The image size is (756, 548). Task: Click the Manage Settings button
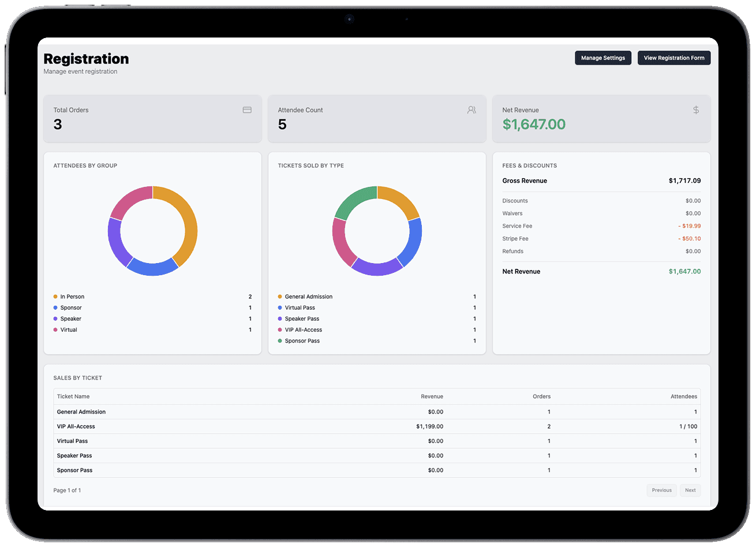(x=603, y=58)
